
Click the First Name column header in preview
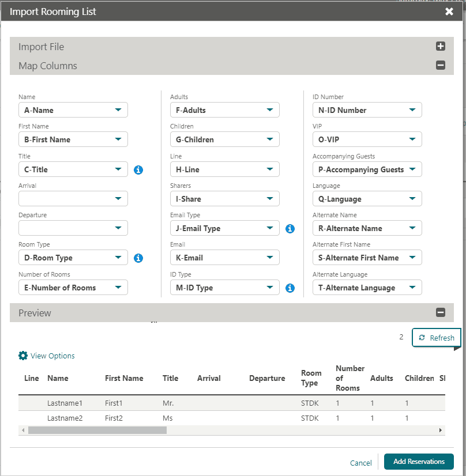tap(124, 378)
